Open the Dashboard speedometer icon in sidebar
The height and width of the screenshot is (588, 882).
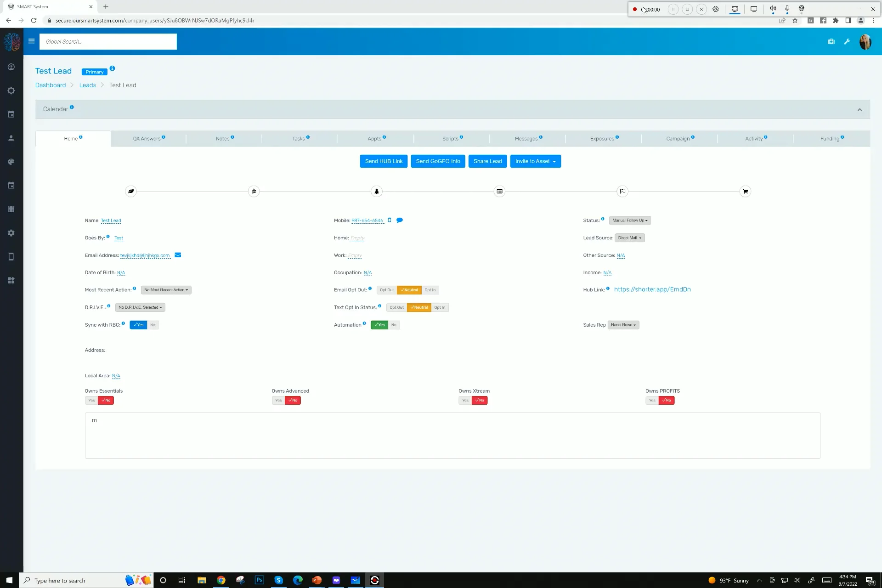(x=11, y=67)
